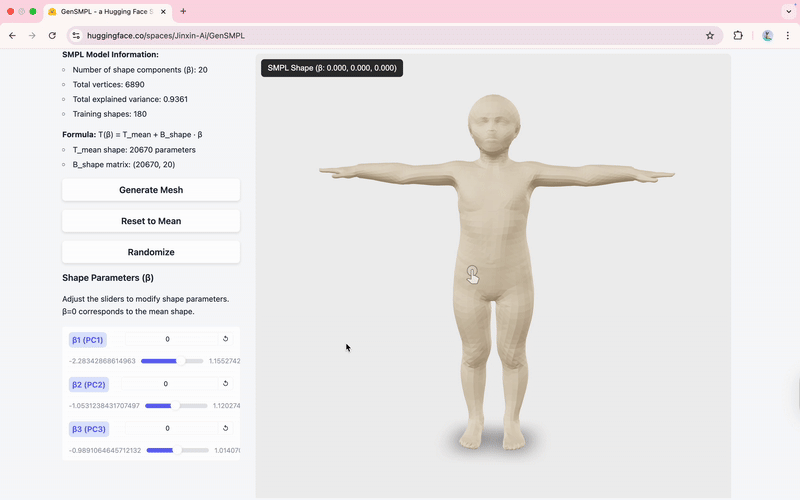The width and height of the screenshot is (800, 500).
Task: Focus the β3 (PC3) number input
Action: point(171,429)
